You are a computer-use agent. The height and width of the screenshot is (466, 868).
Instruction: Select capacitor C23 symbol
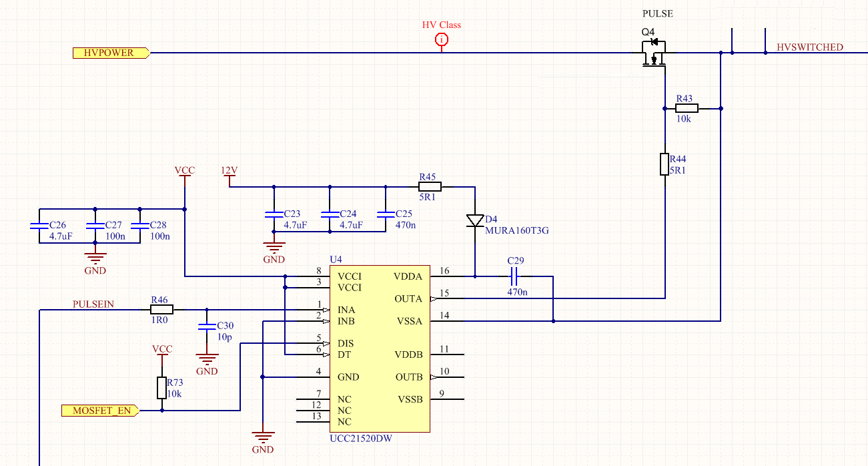274,214
